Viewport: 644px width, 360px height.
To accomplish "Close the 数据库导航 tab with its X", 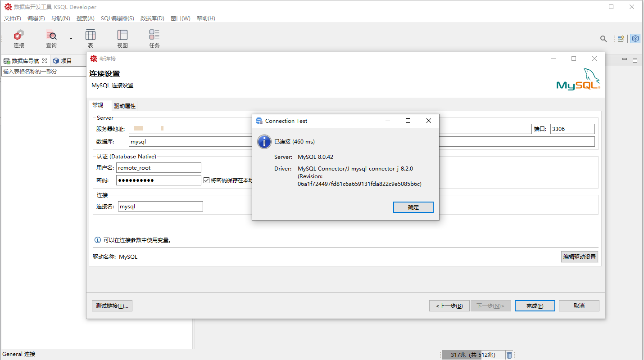I will point(45,61).
